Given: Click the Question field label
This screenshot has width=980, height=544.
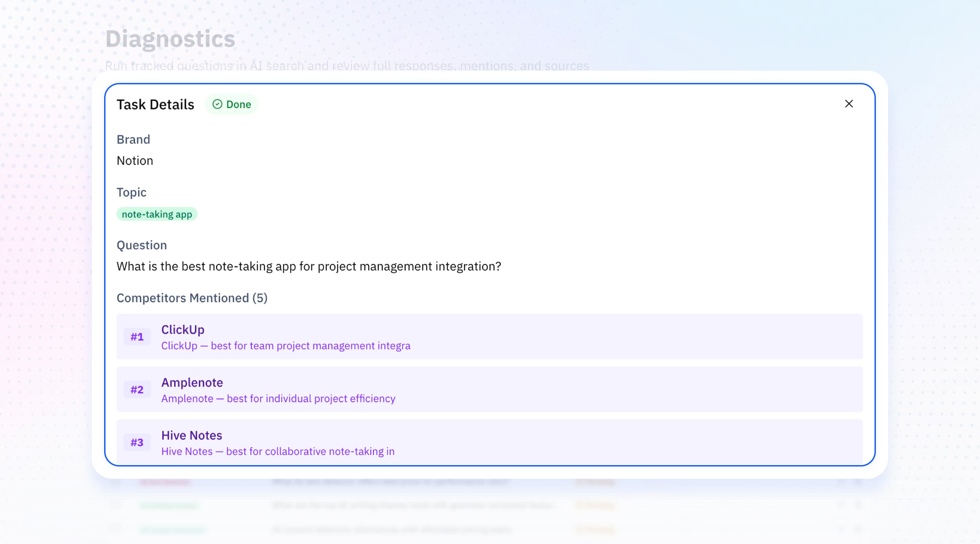Looking at the screenshot, I should tap(142, 245).
